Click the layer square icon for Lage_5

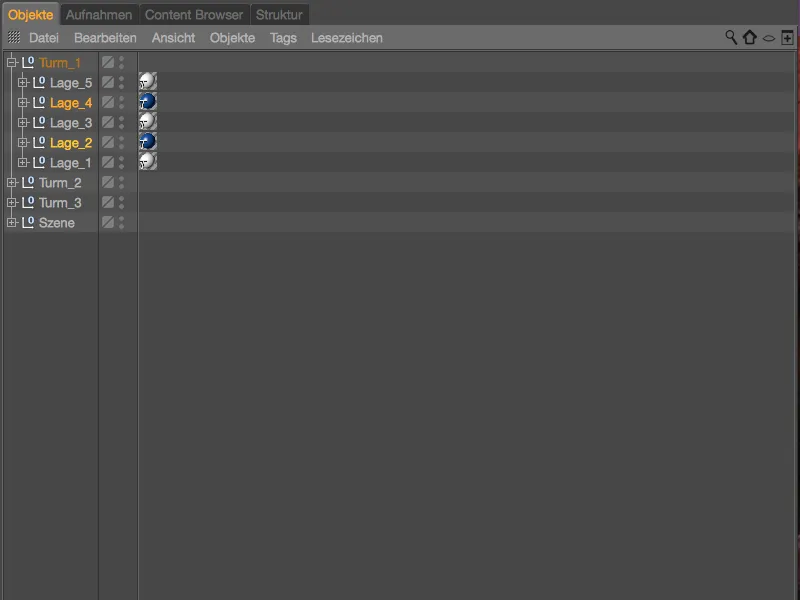[108, 82]
